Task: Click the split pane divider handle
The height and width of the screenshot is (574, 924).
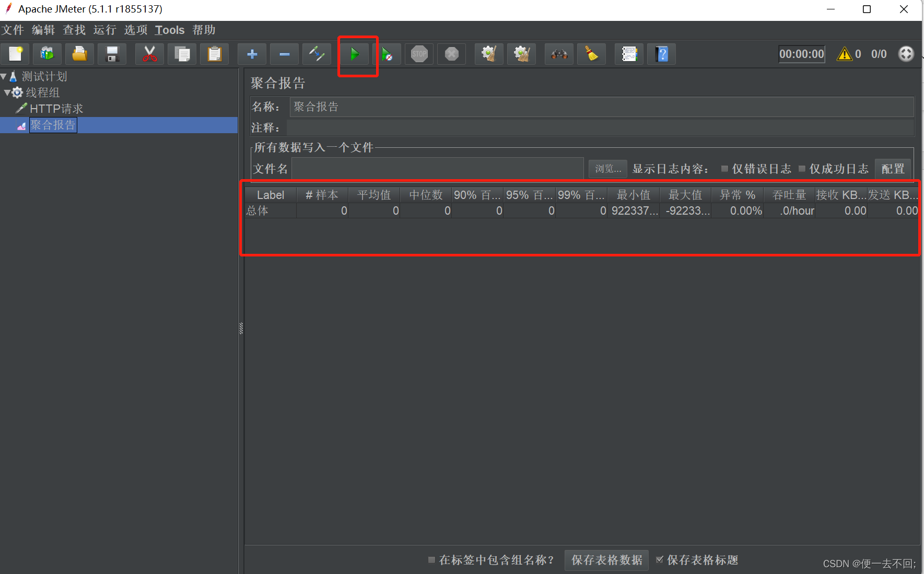Action: coord(241,328)
